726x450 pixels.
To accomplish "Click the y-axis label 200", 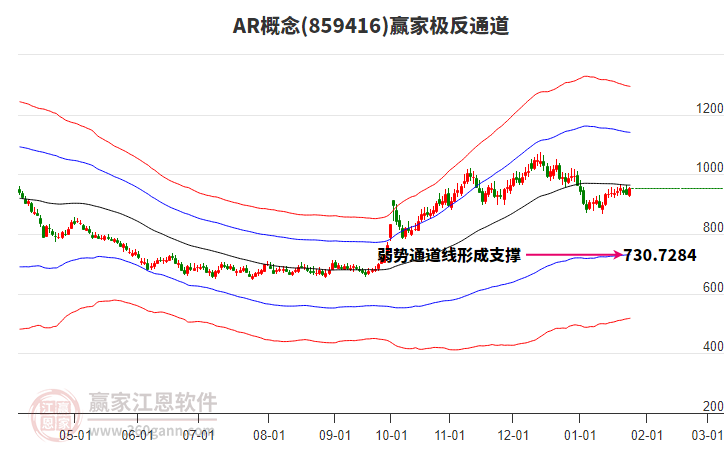I will click(x=713, y=406).
